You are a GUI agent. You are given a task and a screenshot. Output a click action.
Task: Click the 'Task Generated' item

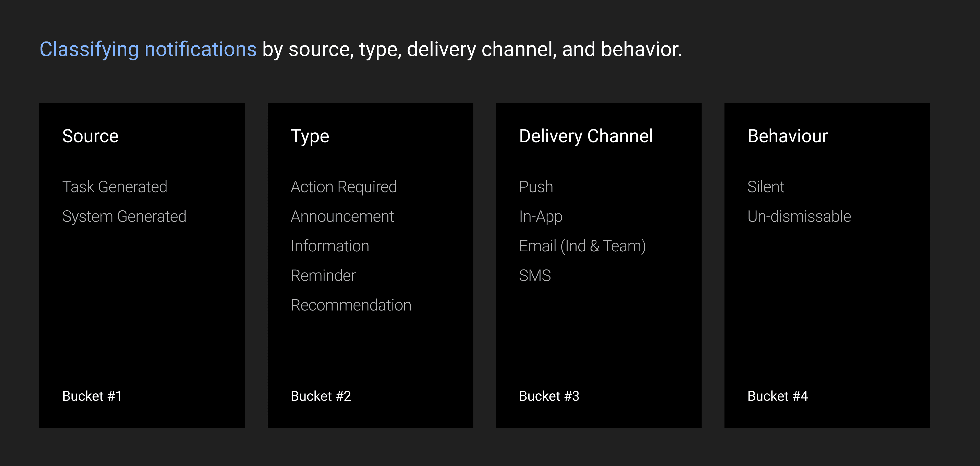click(x=115, y=187)
